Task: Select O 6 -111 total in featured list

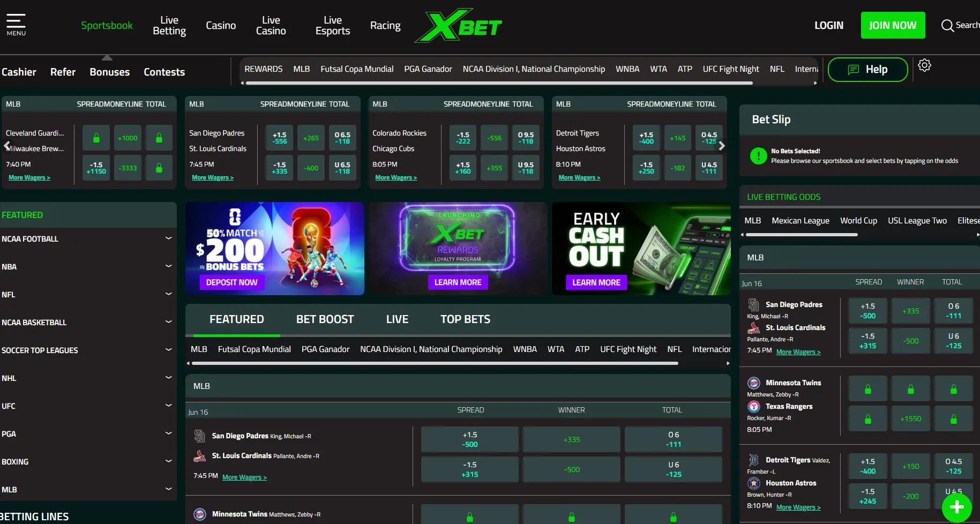Action: [674, 439]
